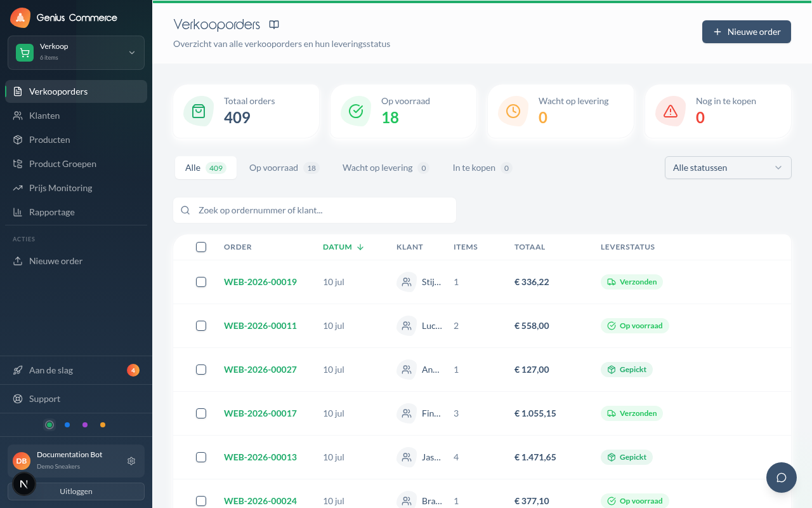This screenshot has width=812, height=508.
Task: Pick the orange theme color dot
Action: click(x=103, y=425)
